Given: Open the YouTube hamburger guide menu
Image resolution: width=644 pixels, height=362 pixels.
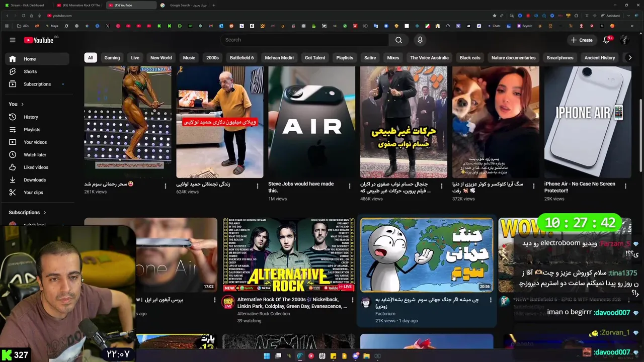Looking at the screenshot, I should 13,40.
